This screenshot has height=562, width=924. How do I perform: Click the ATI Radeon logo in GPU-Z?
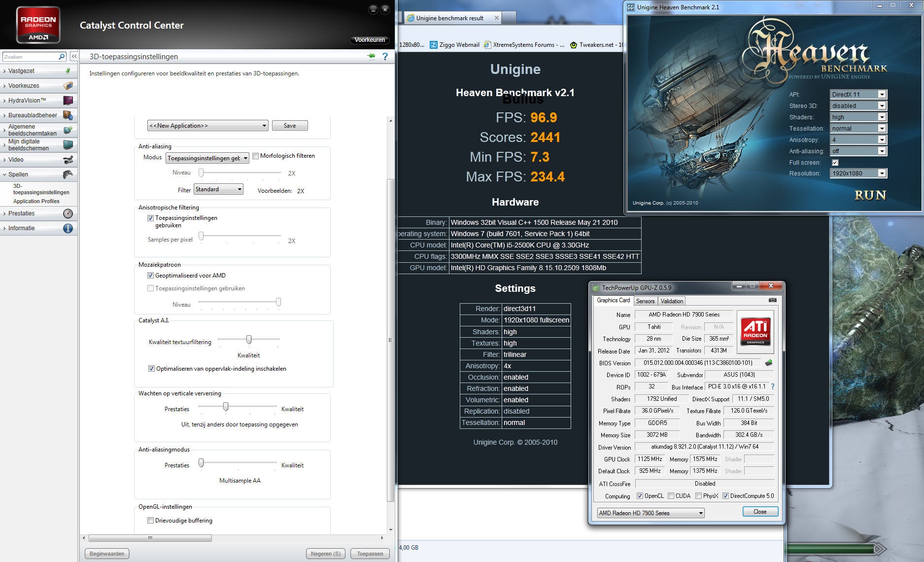pyautogui.click(x=755, y=331)
